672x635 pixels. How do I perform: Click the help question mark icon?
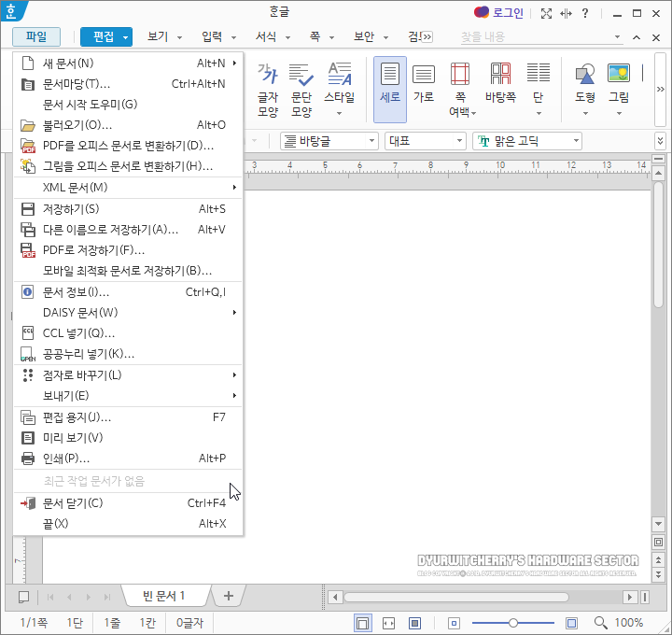click(585, 13)
